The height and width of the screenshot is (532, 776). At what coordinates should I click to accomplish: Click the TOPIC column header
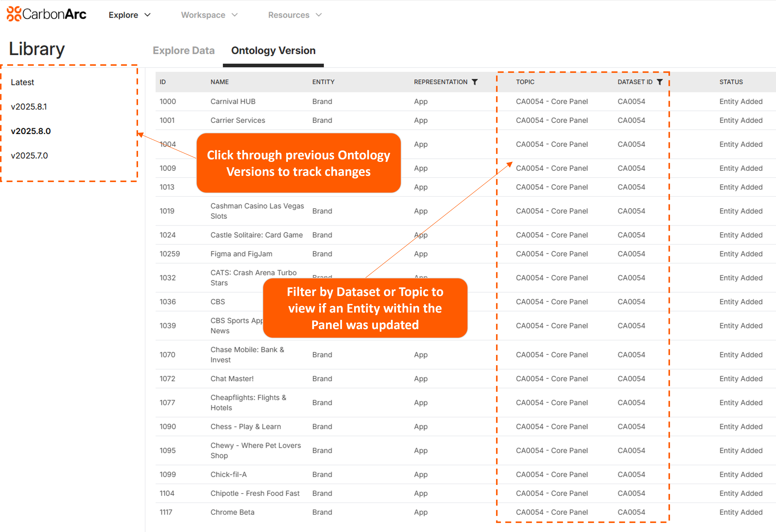click(x=525, y=82)
